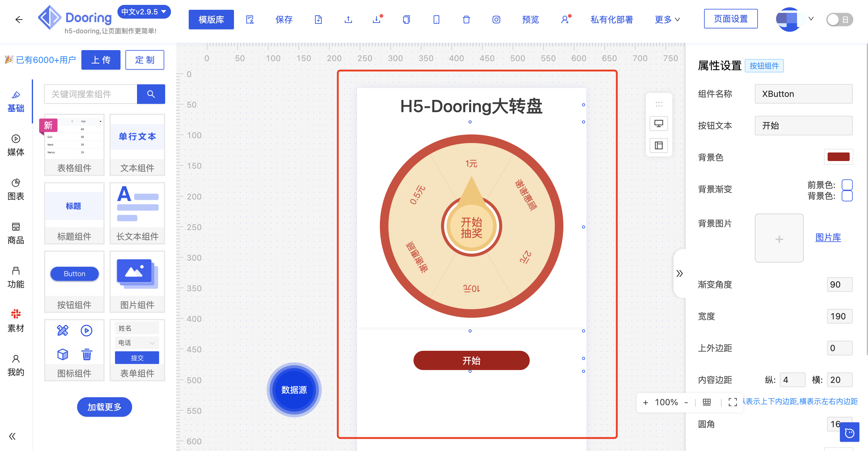Image resolution: width=868 pixels, height=451 pixels.
Task: Open 私有化部署 menu item
Action: point(612,20)
